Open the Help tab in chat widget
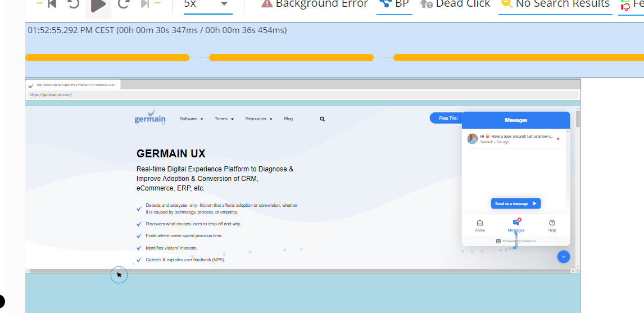Image resolution: width=644 pixels, height=313 pixels. [x=552, y=225]
